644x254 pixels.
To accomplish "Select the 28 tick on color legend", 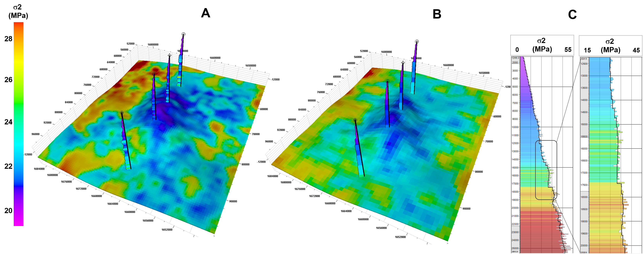I will click(x=8, y=39).
